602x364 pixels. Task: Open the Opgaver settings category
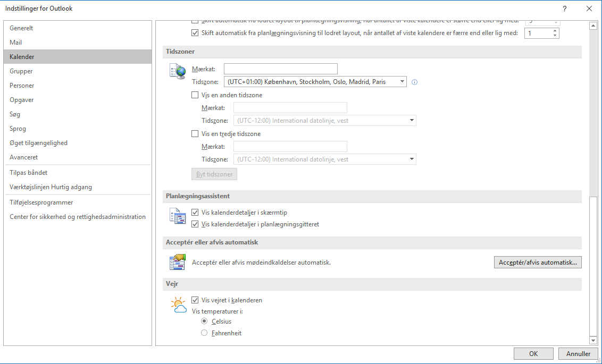point(78,100)
